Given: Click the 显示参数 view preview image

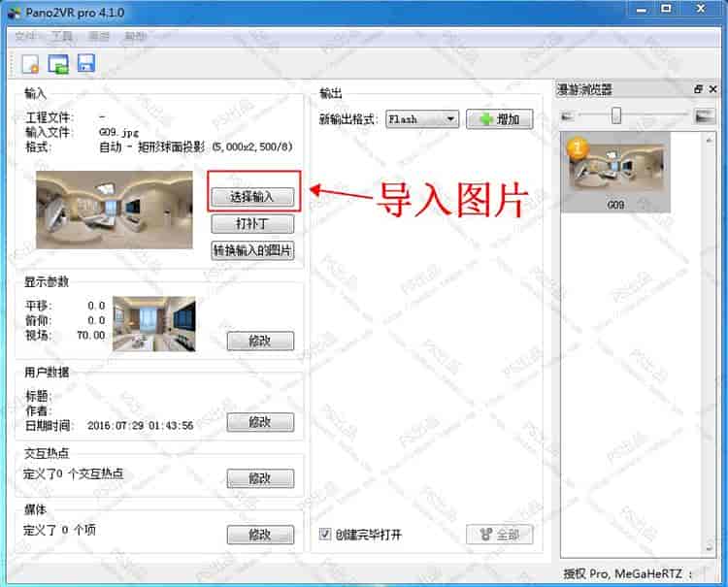Looking at the screenshot, I should pyautogui.click(x=154, y=324).
